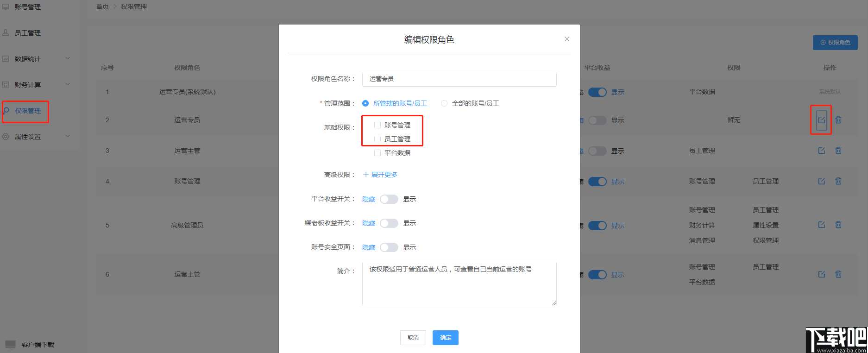
Task: Click the 数据统计 sidebar chart icon
Action: click(6, 59)
